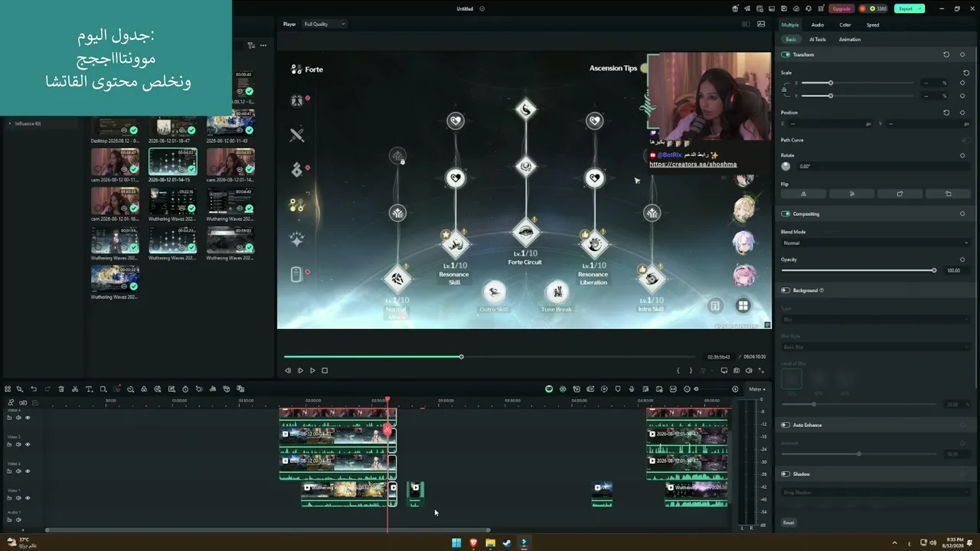
Task: Open the stopwatch duration tool in timeline toolbar
Action: pos(185,389)
